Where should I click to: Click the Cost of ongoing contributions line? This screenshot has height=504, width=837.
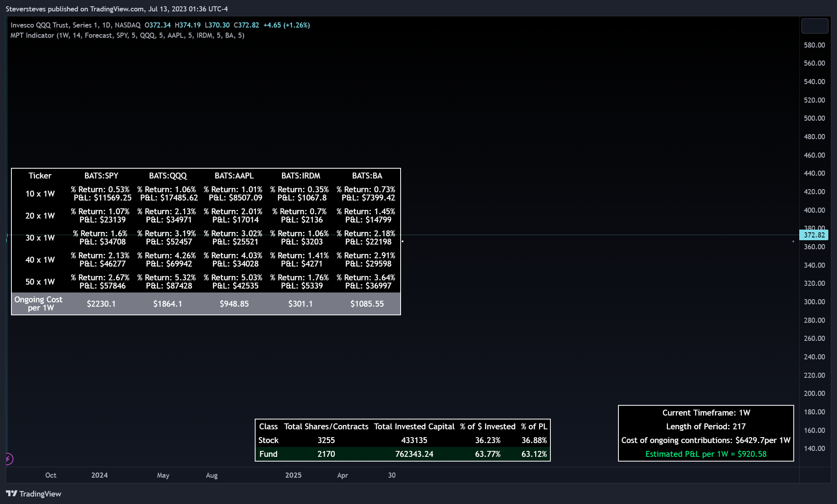coord(706,440)
